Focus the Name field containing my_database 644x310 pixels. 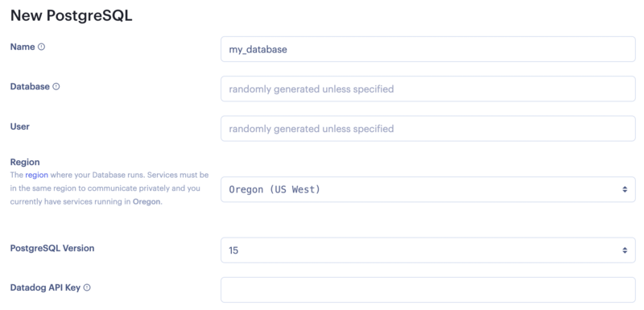point(428,49)
